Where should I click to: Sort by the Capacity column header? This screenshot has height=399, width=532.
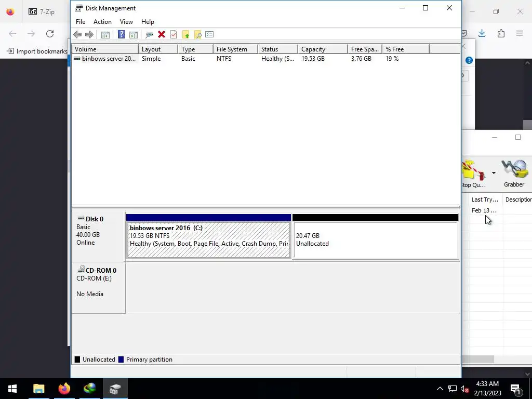click(323, 49)
